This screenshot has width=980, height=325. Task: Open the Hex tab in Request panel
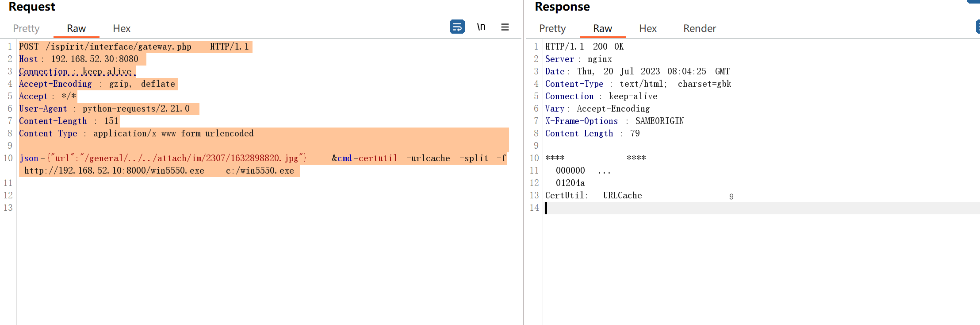pyautogui.click(x=122, y=28)
